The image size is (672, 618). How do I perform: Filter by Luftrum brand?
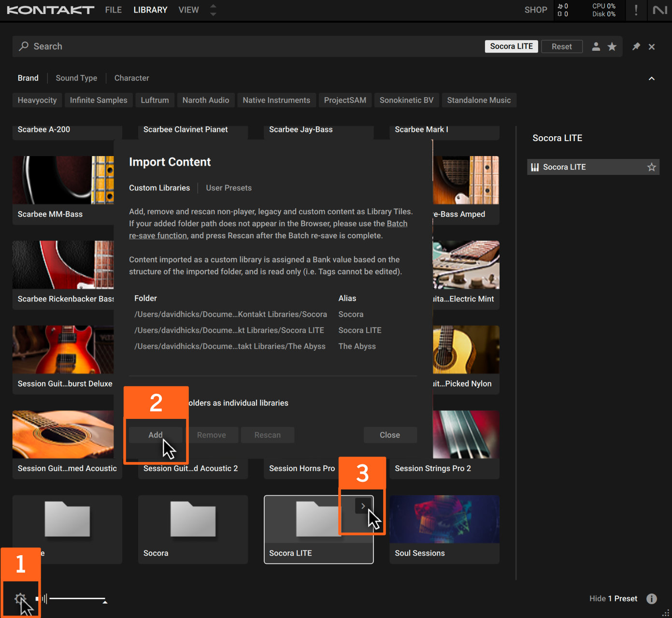[155, 100]
